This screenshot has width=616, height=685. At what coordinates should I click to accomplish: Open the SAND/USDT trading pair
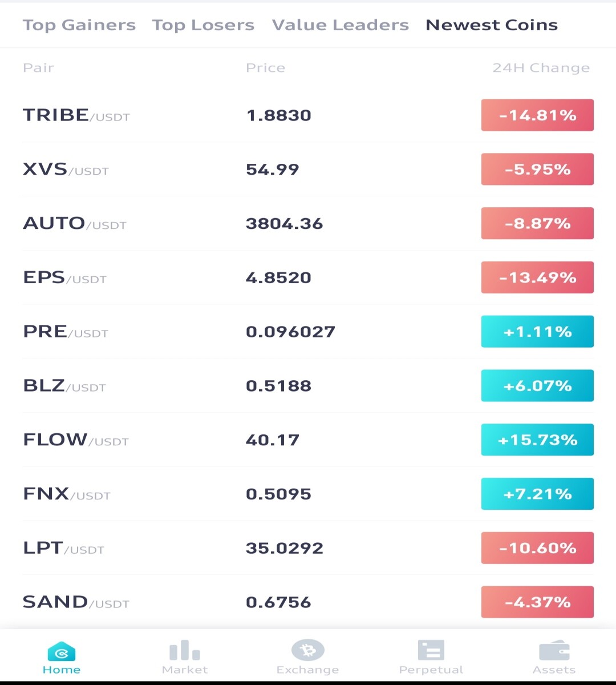pyautogui.click(x=308, y=602)
